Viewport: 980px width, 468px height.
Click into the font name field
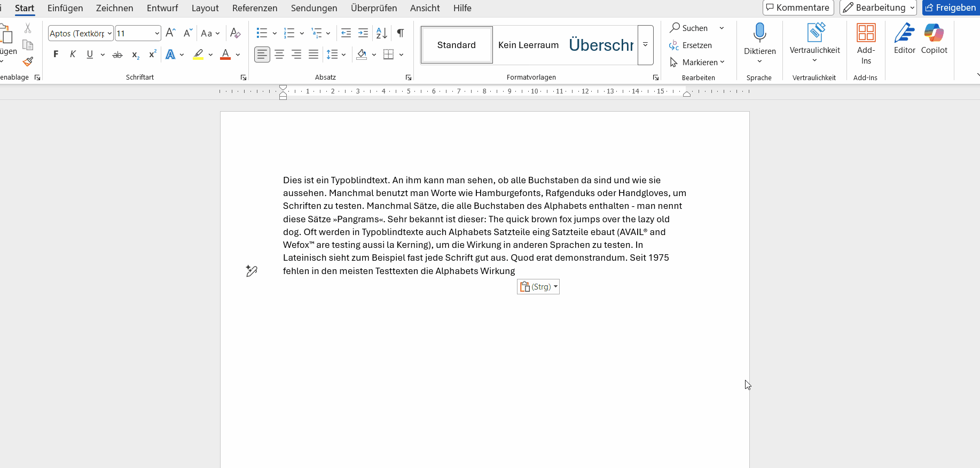[77, 33]
